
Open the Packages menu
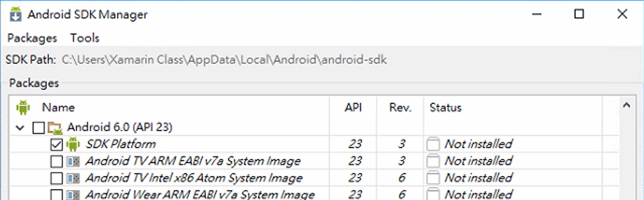[x=32, y=38]
